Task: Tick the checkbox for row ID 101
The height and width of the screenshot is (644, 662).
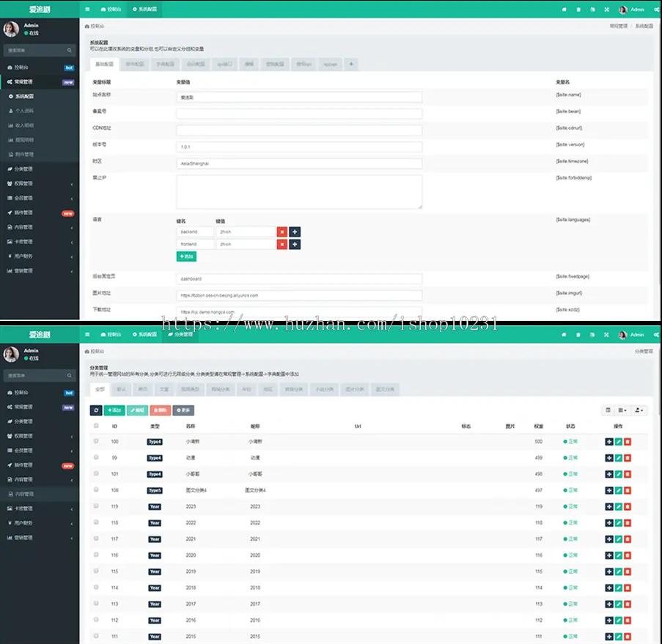Action: tap(96, 473)
